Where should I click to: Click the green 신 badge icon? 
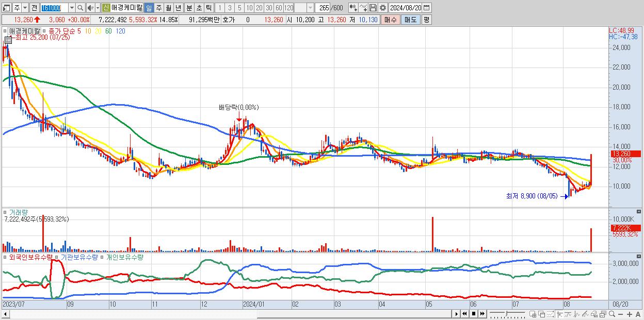point(106,8)
